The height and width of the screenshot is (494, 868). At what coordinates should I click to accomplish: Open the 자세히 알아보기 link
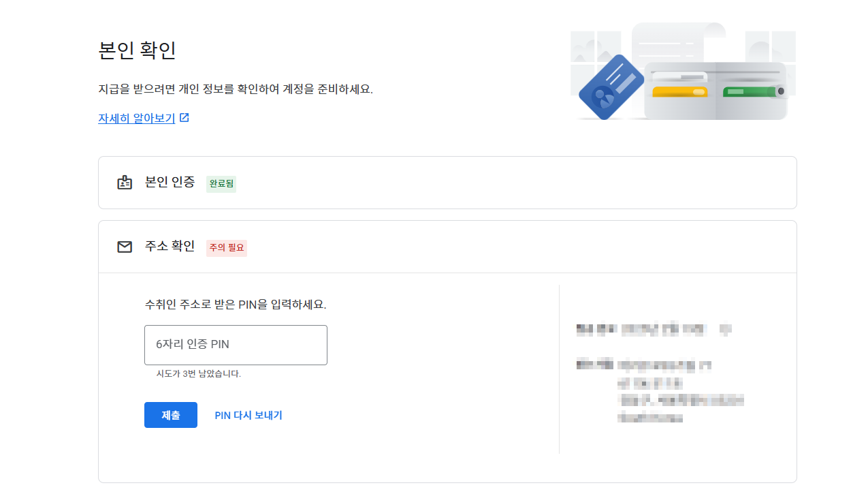136,117
